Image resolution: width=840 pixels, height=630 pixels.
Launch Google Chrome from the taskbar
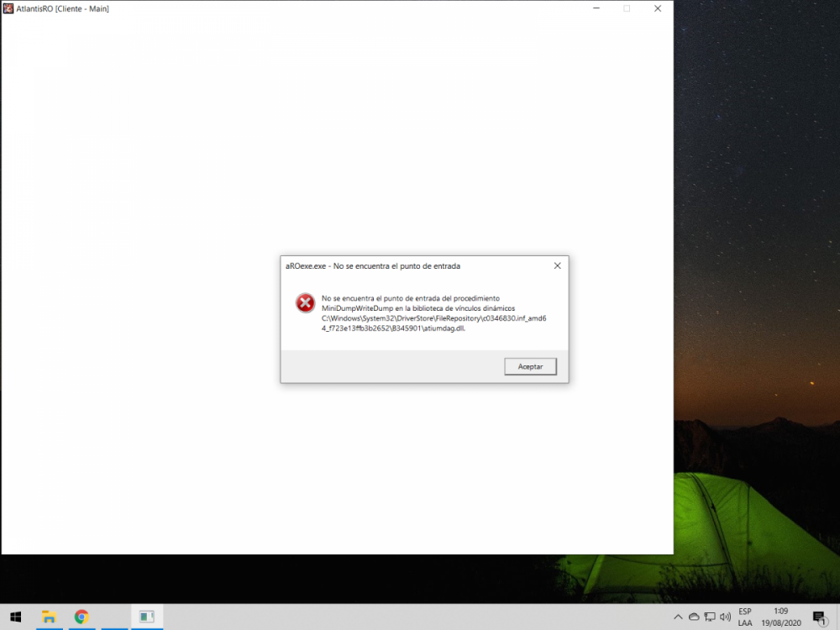click(x=81, y=616)
